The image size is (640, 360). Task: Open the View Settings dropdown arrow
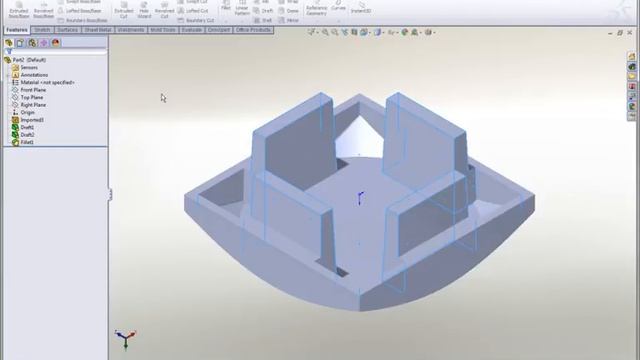(x=434, y=33)
